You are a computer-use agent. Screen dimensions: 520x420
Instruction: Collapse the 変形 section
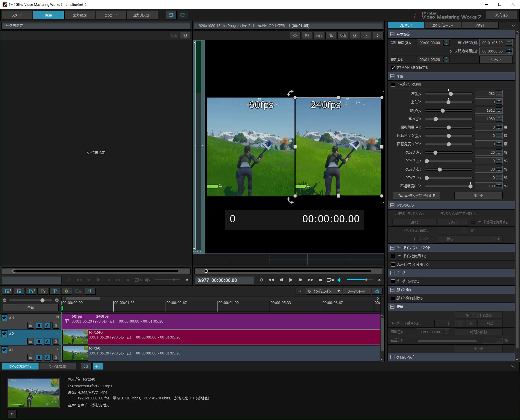392,76
